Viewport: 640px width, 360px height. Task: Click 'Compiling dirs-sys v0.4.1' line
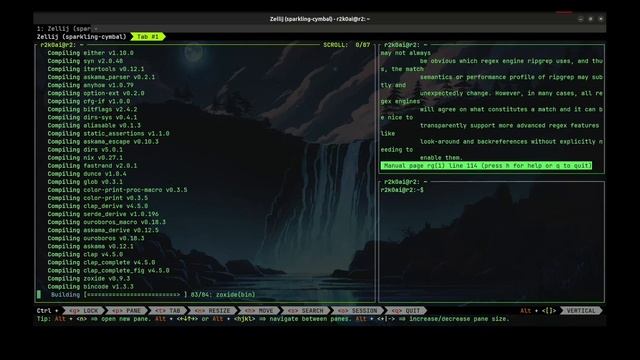click(x=92, y=118)
